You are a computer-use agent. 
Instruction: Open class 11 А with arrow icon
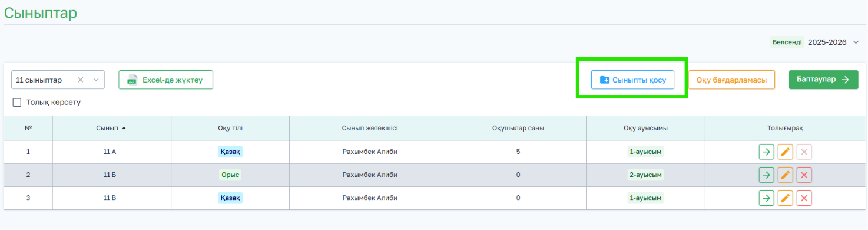[766, 152]
